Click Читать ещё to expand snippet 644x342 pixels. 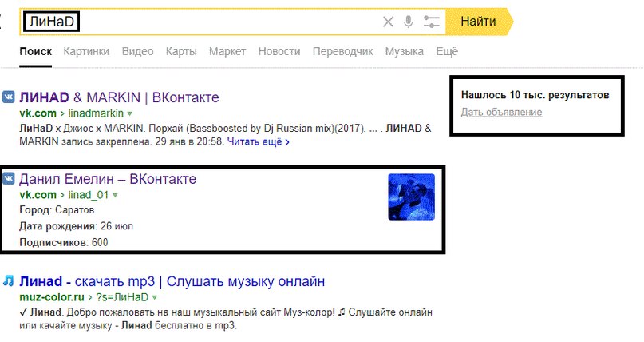coord(258,141)
